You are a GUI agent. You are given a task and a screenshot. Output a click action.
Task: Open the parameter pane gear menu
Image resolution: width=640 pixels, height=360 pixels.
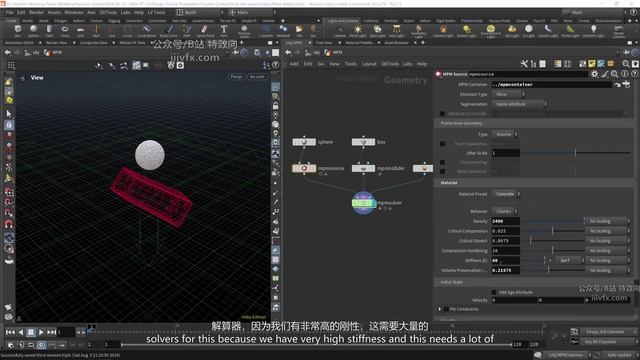pyautogui.click(x=594, y=74)
